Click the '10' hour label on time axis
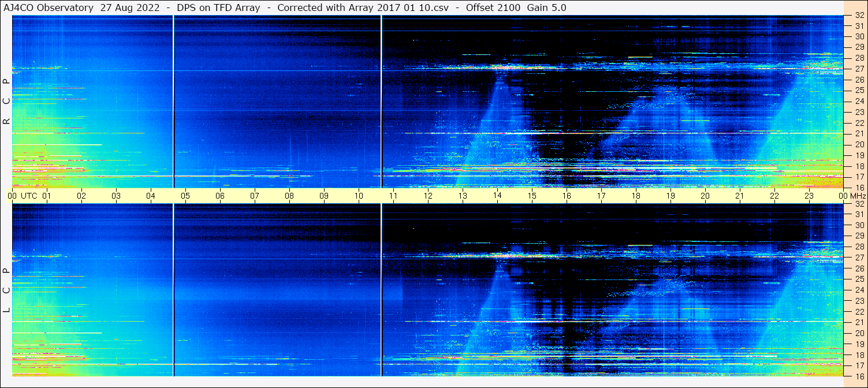The image size is (868, 388). pos(359,196)
